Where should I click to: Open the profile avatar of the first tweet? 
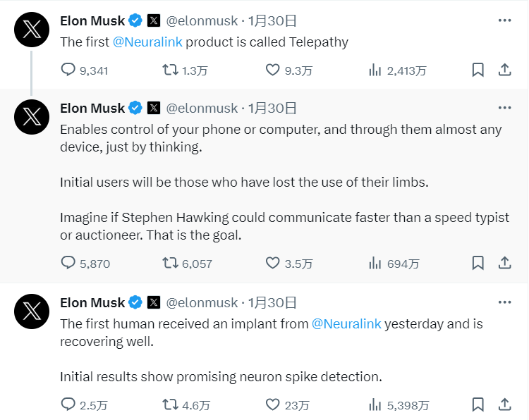pyautogui.click(x=32, y=29)
